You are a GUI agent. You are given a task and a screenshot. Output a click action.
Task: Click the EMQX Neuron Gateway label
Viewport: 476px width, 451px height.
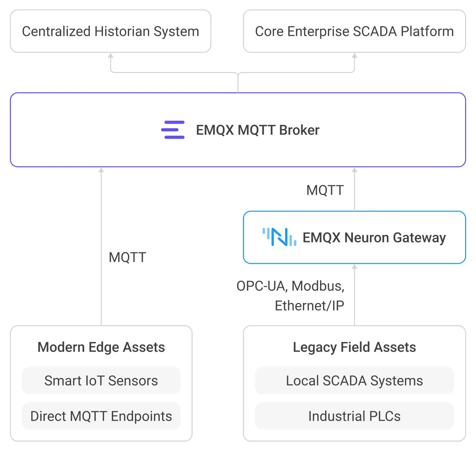[x=374, y=238]
